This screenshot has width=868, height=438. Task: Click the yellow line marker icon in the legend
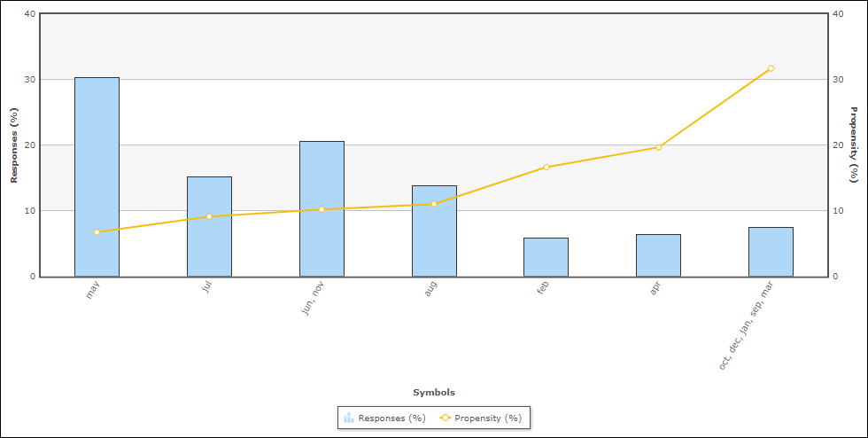point(445,418)
